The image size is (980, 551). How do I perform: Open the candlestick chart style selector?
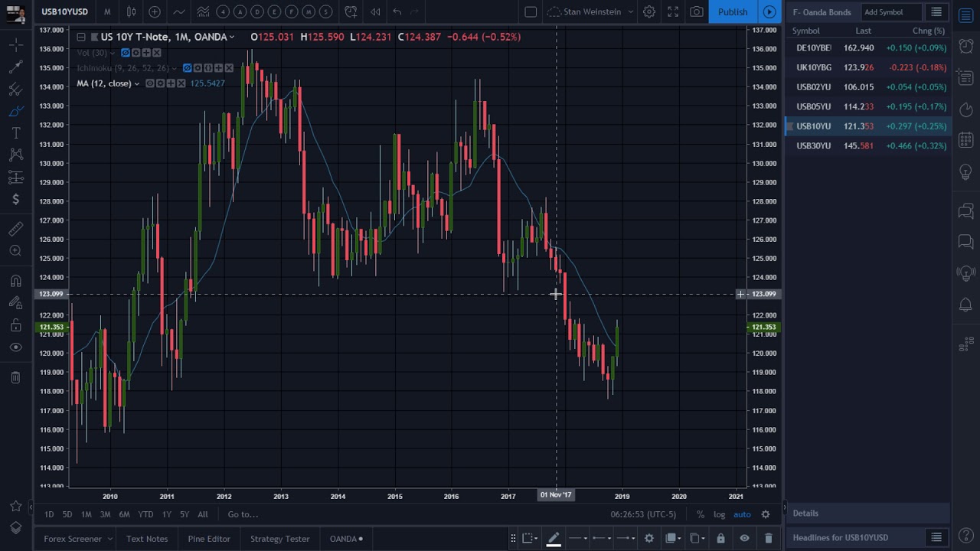pos(131,11)
